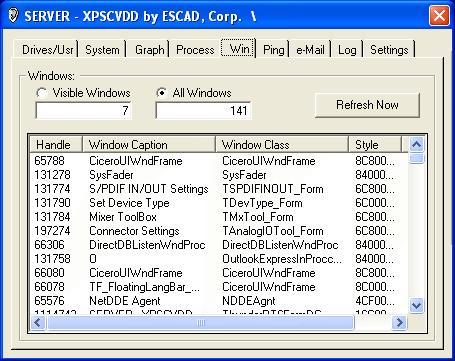This screenshot has height=361, width=455.
Task: Click the 4CF00 style cell
Action: tap(375, 301)
